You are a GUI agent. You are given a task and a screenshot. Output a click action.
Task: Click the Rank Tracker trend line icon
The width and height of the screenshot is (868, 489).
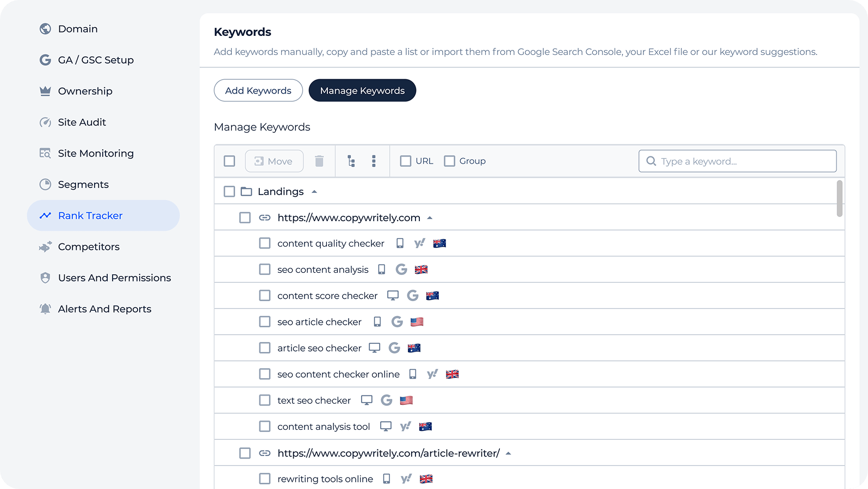(45, 216)
